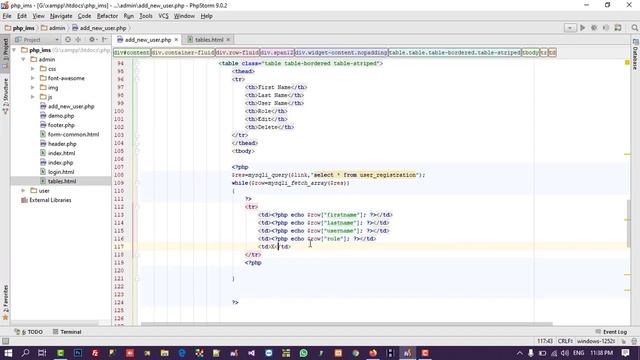Screen dimensions: 640x360
Task: Click the scroll from source target icon
Action: point(68,40)
